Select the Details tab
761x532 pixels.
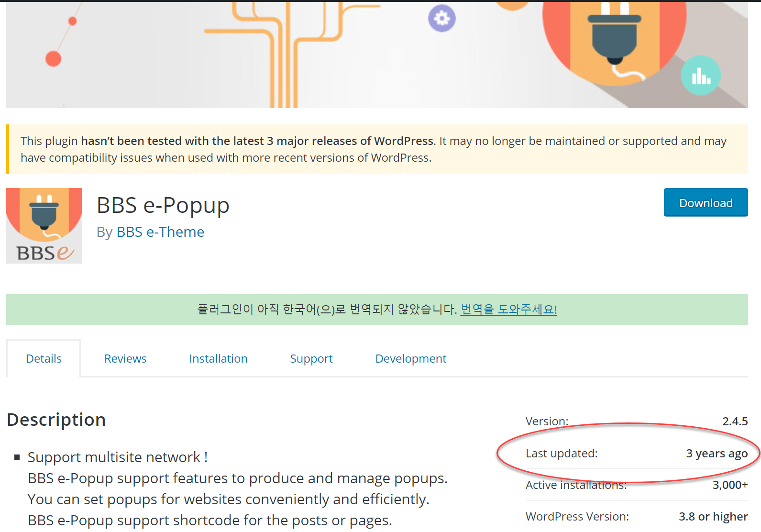pos(44,359)
